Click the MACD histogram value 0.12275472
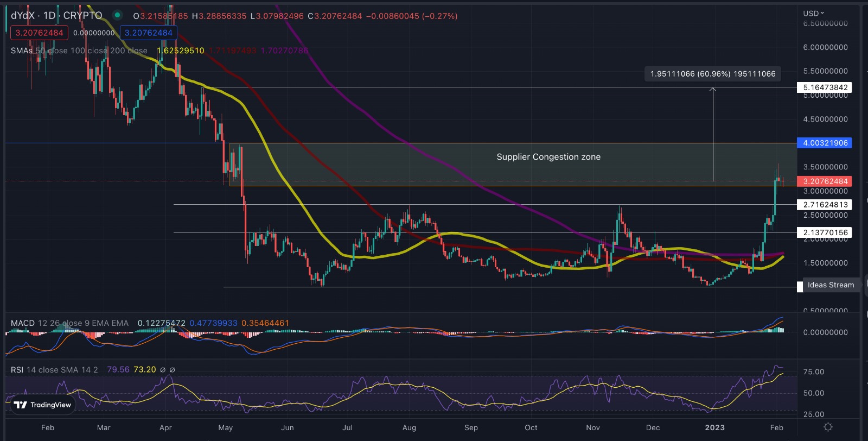This screenshot has width=868, height=441. (161, 323)
